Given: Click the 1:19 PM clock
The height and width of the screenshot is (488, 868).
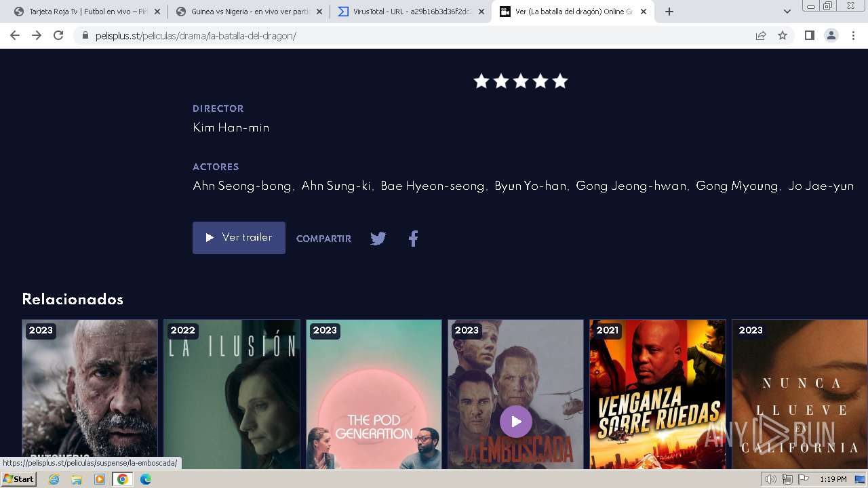Looking at the screenshot, I should (x=833, y=479).
